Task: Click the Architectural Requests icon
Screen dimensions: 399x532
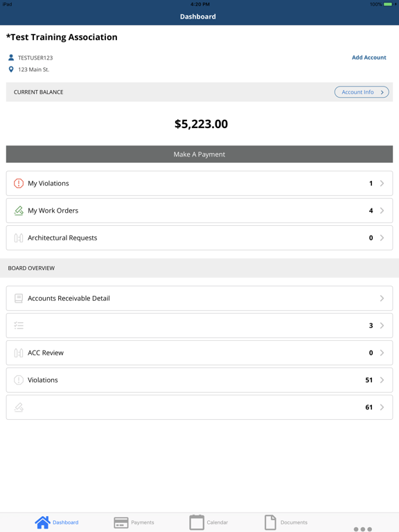Action: point(19,238)
